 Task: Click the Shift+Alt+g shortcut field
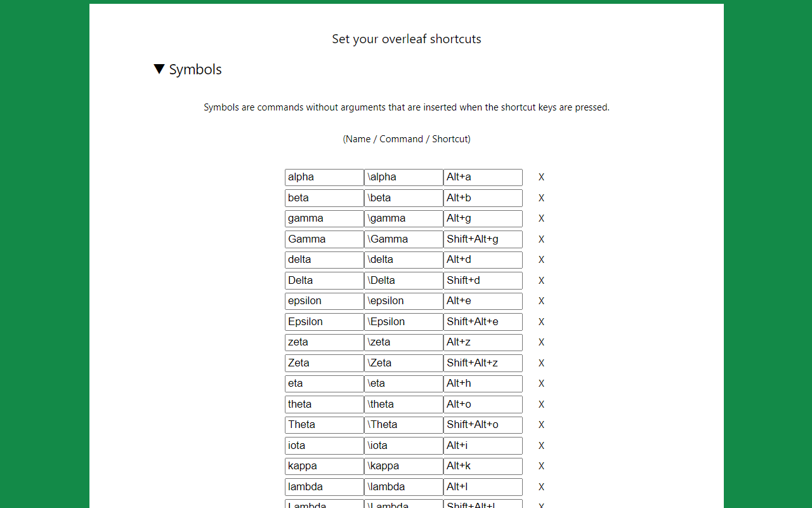coord(483,239)
